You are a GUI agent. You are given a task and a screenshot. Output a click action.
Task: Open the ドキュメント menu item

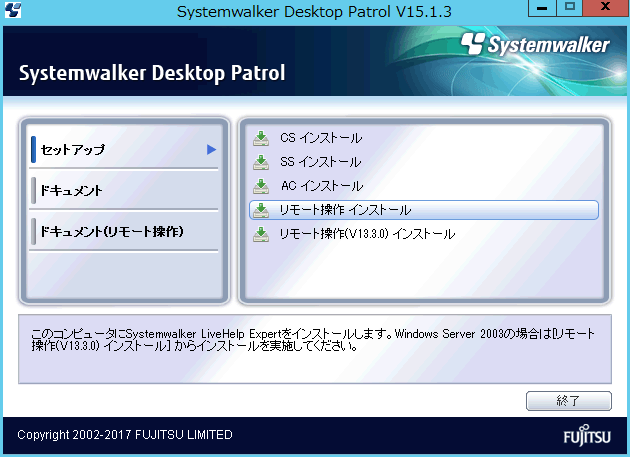(124, 190)
